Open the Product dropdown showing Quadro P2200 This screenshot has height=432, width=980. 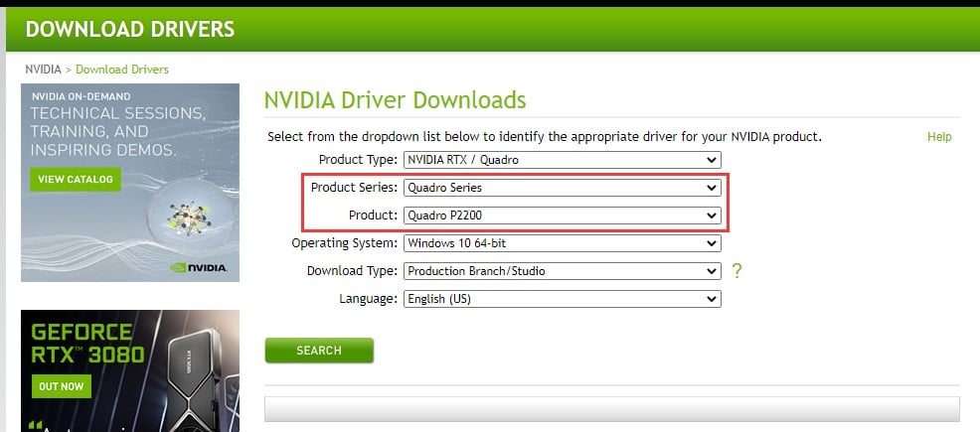(x=562, y=216)
